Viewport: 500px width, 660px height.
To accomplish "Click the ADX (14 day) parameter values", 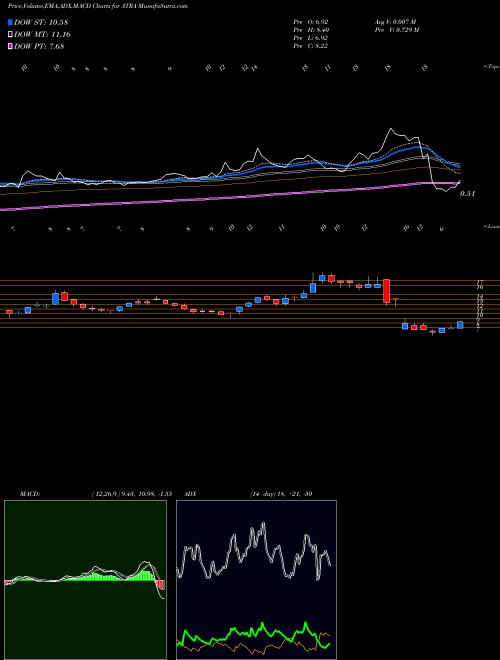I will [281, 494].
